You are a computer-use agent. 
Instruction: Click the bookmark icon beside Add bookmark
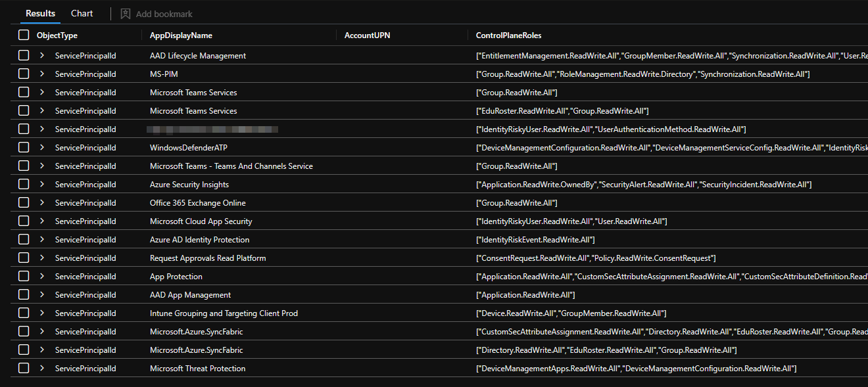tap(126, 14)
